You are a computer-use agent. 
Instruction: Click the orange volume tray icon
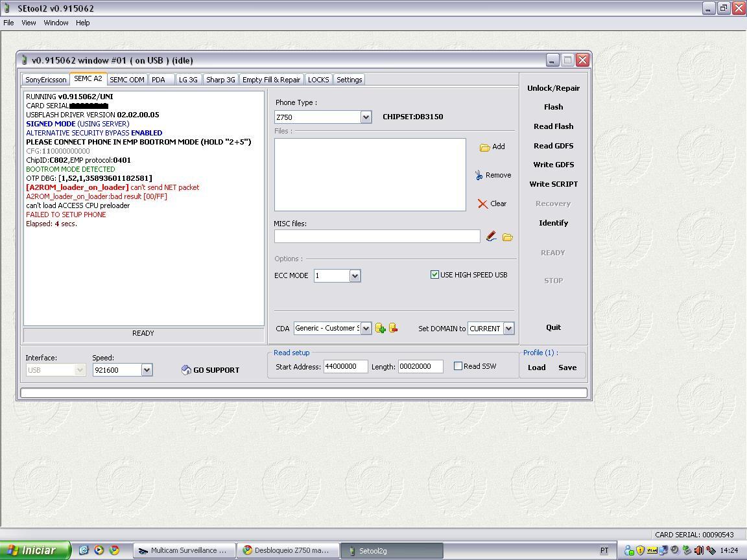[698, 550]
